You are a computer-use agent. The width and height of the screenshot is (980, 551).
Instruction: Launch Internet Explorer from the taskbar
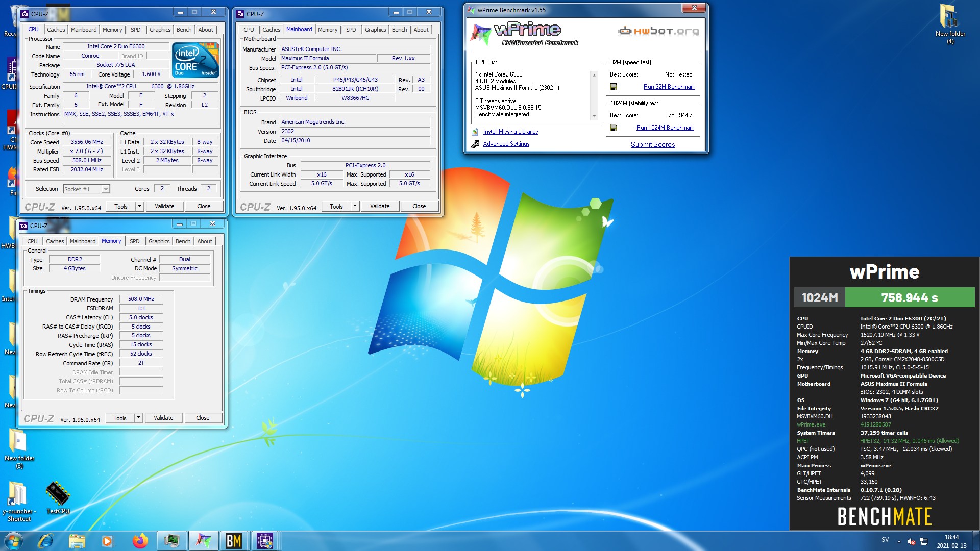point(45,541)
